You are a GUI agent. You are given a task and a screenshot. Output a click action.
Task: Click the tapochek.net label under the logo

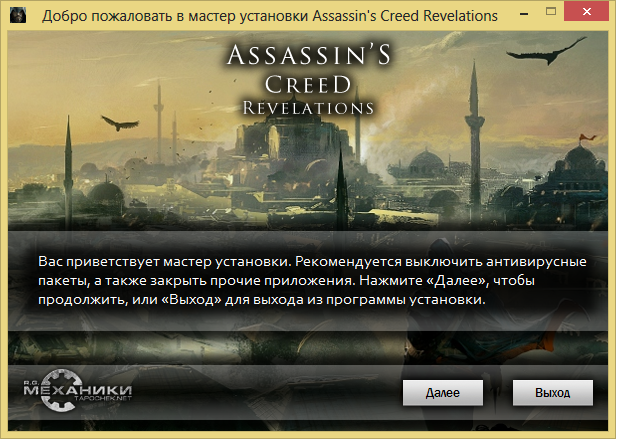coord(102,398)
